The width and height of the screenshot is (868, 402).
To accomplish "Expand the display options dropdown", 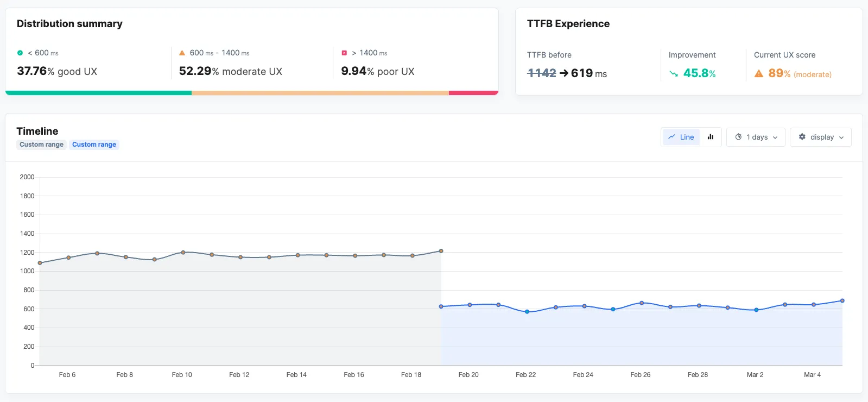I will (820, 137).
